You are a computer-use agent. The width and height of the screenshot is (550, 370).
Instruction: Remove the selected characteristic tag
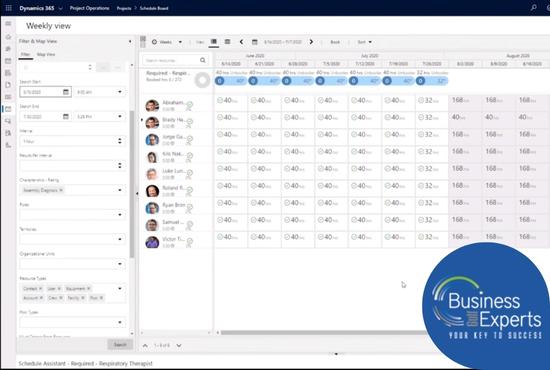tap(61, 190)
